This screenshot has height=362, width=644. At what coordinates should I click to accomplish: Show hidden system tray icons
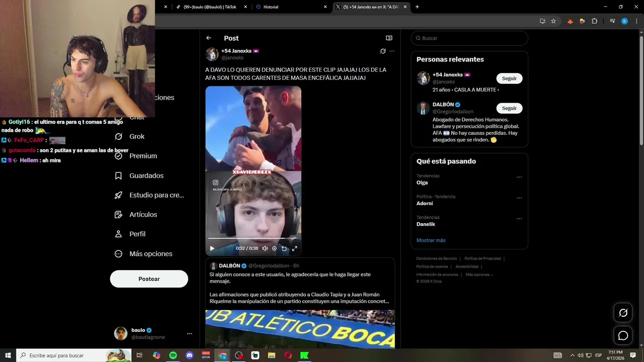(x=572, y=355)
